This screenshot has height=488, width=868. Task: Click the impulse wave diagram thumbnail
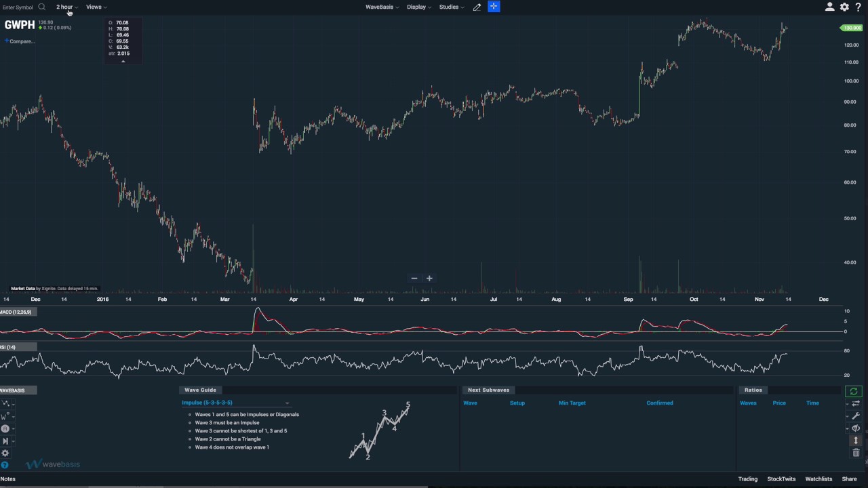[x=380, y=430]
